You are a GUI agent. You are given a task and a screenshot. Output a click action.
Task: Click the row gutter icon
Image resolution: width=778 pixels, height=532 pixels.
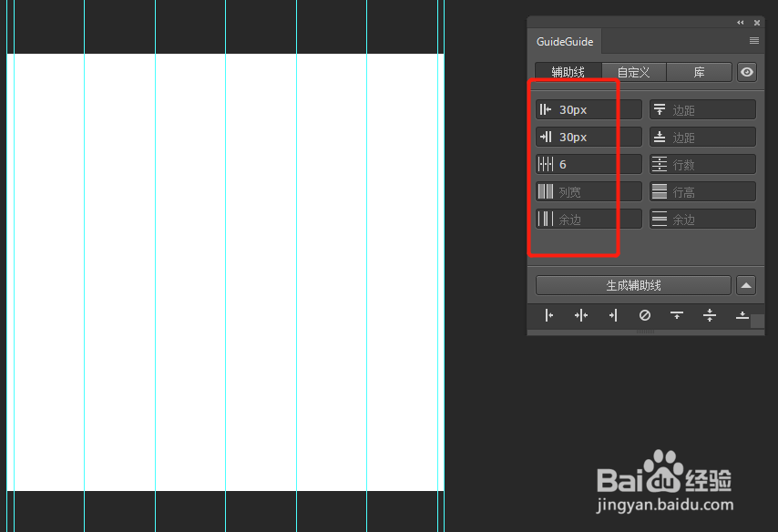coord(660,219)
